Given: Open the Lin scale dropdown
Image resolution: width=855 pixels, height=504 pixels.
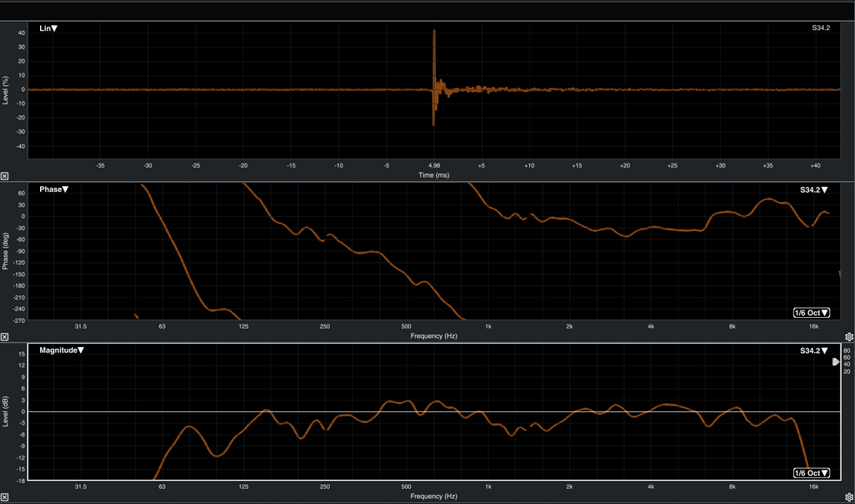Looking at the screenshot, I should [48, 28].
